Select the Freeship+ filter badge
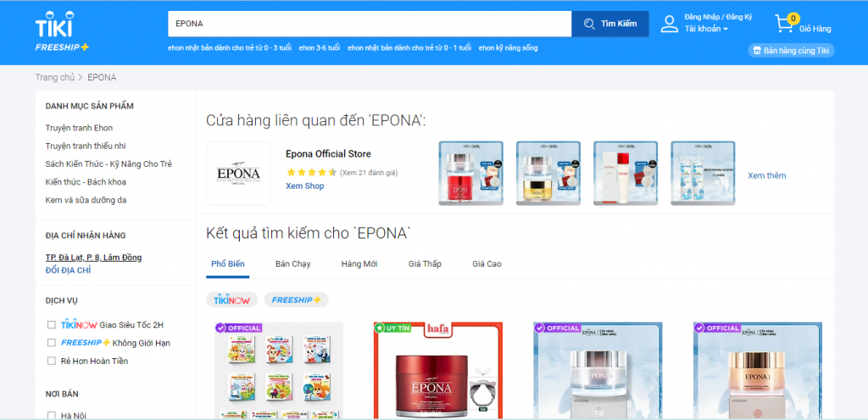The width and height of the screenshot is (868, 420). tap(296, 300)
